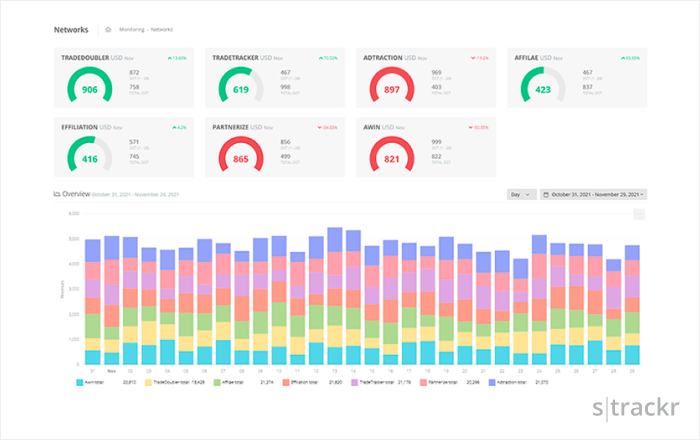Viewport: 700px width, 440px height.
Task: Click the Networks page title
Action: [71, 30]
